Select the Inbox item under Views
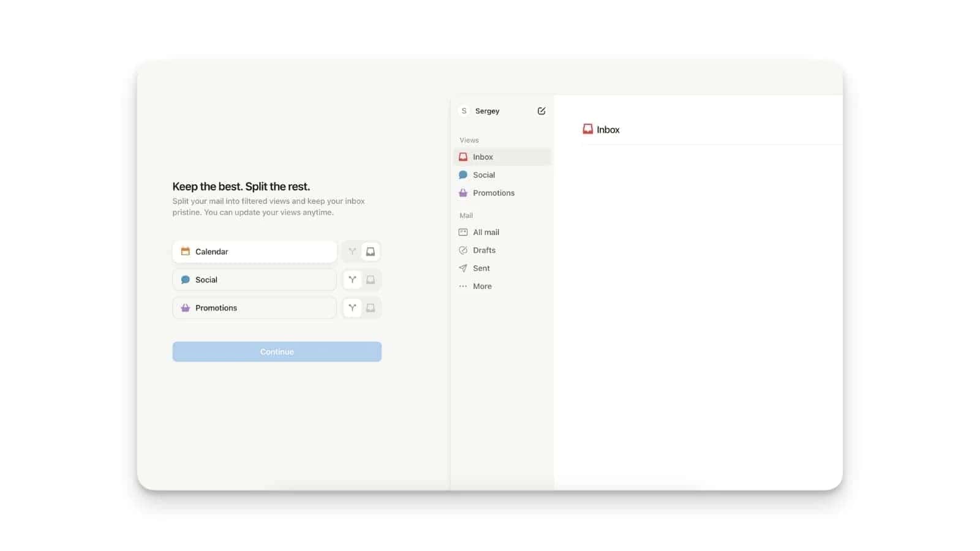Viewport: 980px width, 551px height. click(483, 157)
